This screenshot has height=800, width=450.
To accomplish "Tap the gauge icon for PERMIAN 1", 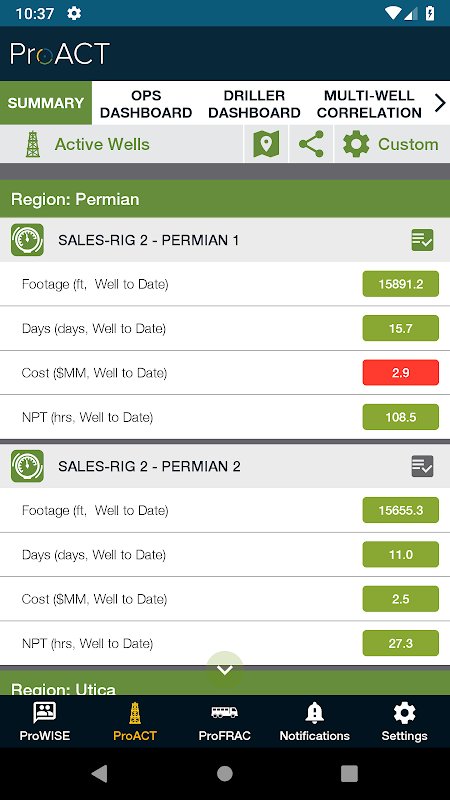I will coord(27,240).
